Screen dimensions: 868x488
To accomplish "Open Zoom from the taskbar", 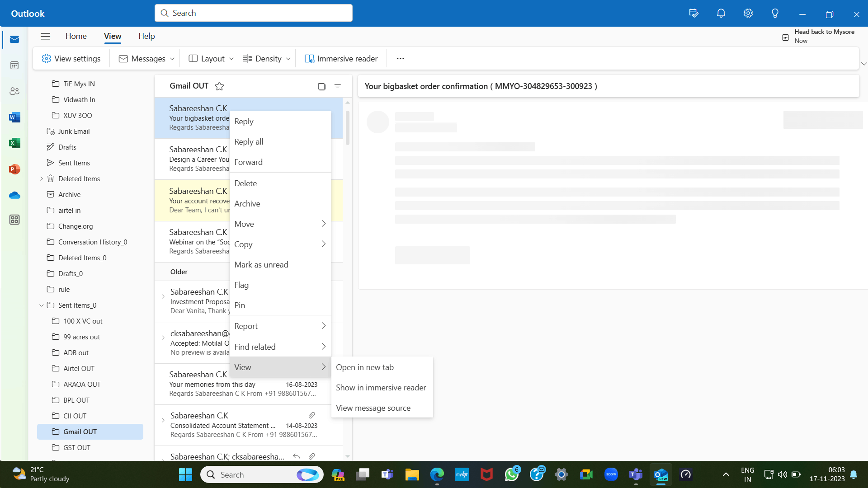I will coord(611,474).
